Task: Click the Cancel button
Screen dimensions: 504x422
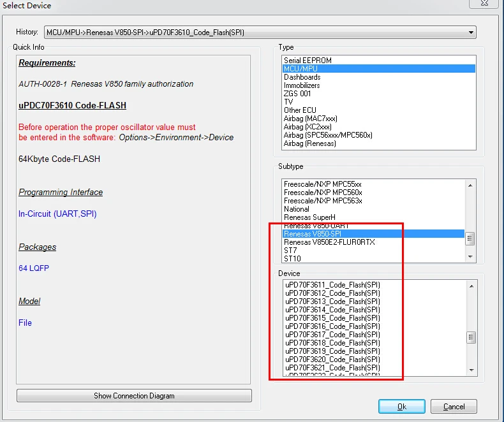Action: (x=454, y=407)
